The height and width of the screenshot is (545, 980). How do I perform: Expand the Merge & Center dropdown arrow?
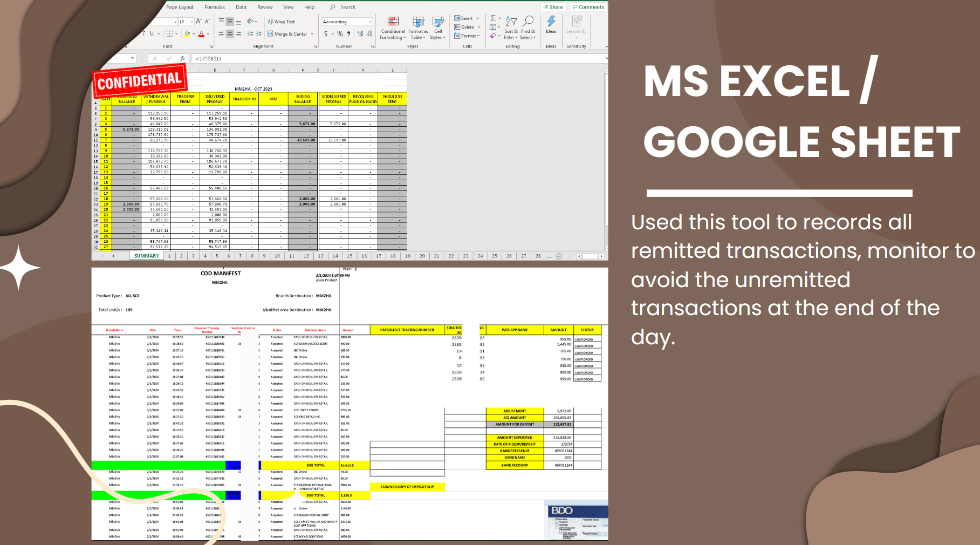tap(312, 34)
